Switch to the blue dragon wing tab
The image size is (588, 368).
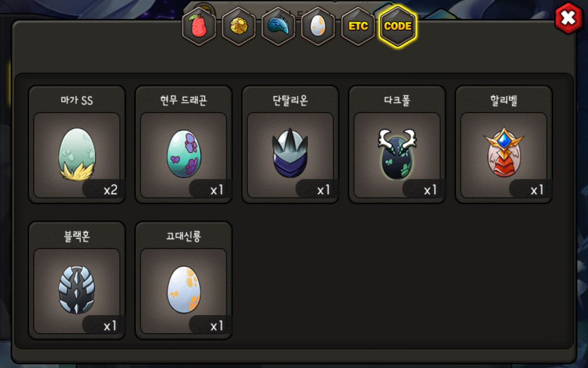pos(278,26)
